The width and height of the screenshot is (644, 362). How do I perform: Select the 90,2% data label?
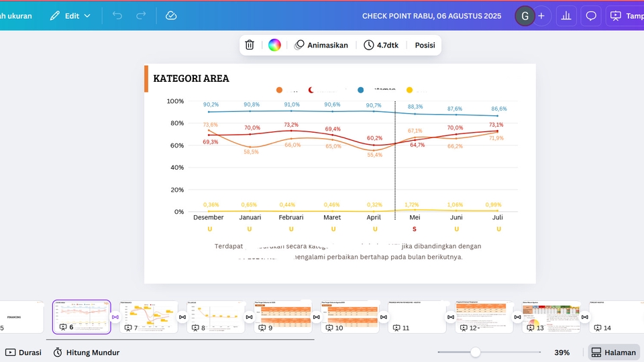point(211,105)
